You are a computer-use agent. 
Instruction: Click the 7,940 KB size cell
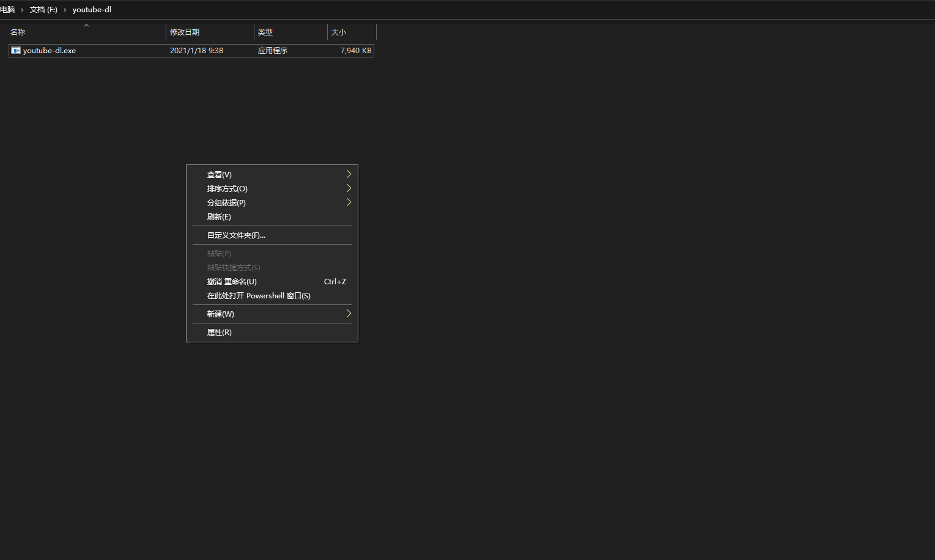pos(356,51)
